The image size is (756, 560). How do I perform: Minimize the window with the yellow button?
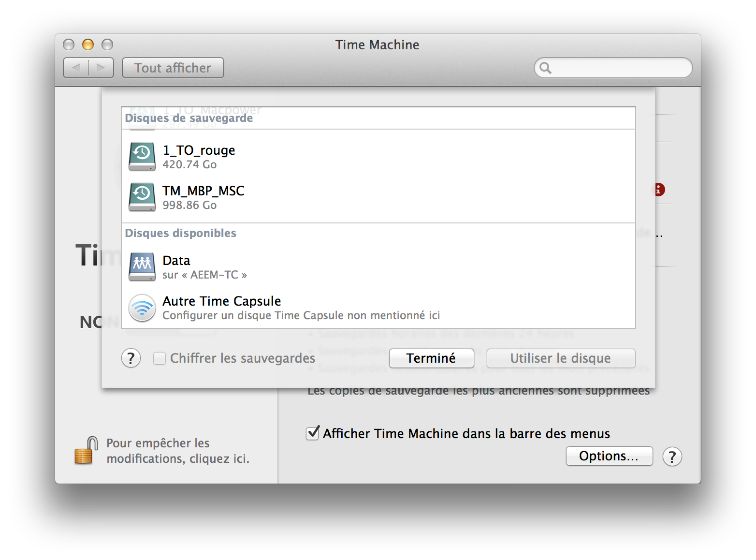[x=88, y=44]
